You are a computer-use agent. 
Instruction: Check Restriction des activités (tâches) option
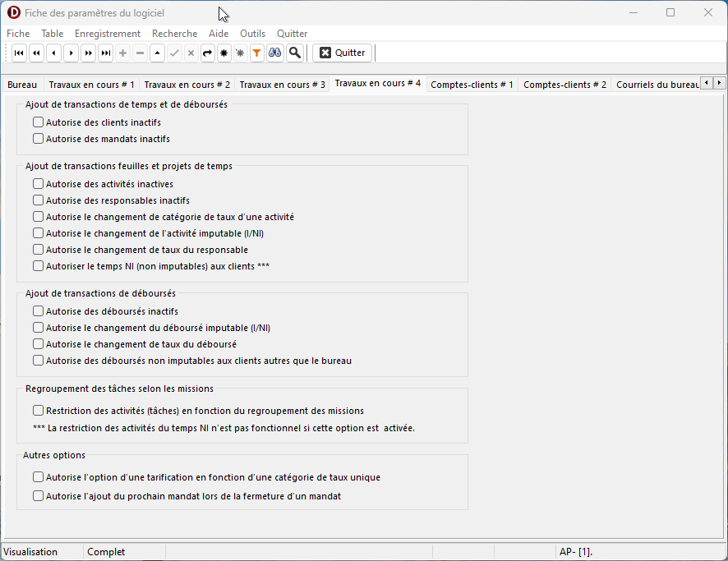(38, 411)
